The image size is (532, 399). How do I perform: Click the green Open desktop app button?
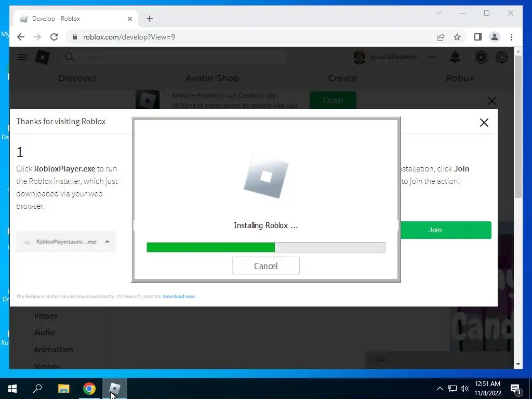click(x=333, y=100)
